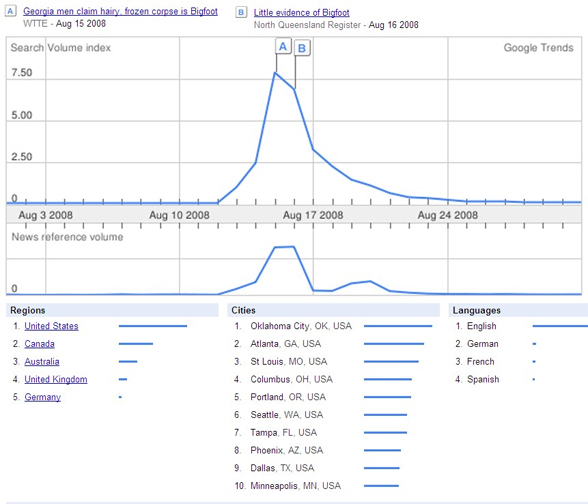The width and height of the screenshot is (588, 504).
Task: Click the B icon beside Little evidence headline
Action: tap(241, 12)
